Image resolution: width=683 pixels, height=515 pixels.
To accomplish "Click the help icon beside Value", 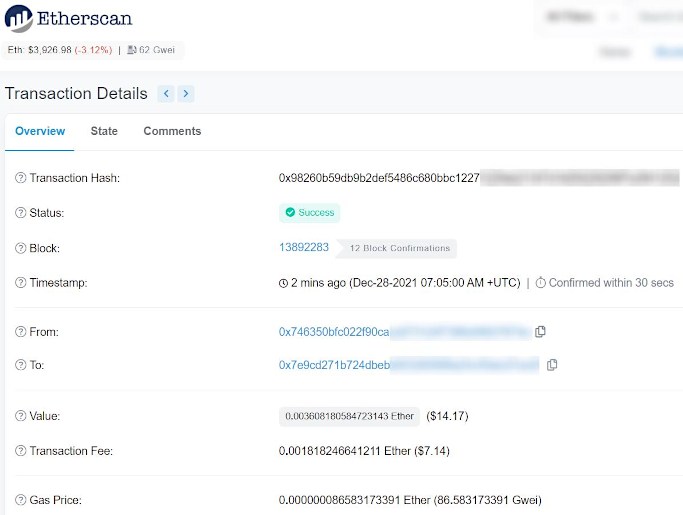I will [20, 416].
